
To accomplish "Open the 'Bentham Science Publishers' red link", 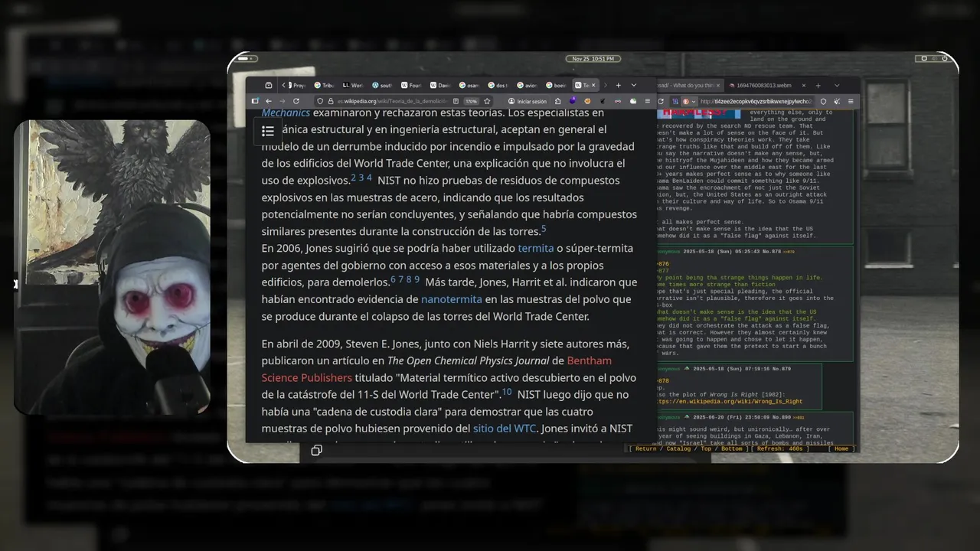I will [x=436, y=369].
